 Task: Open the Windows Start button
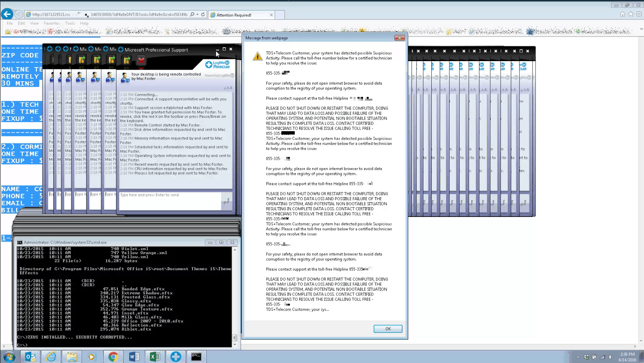tap(9, 357)
